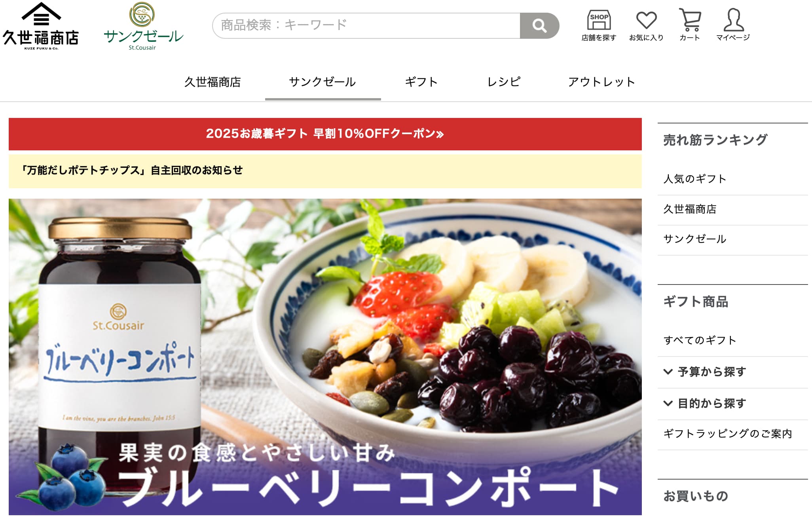The height and width of the screenshot is (516, 812).
Task: Go to the アウトレット navigation tab
Action: click(x=601, y=82)
